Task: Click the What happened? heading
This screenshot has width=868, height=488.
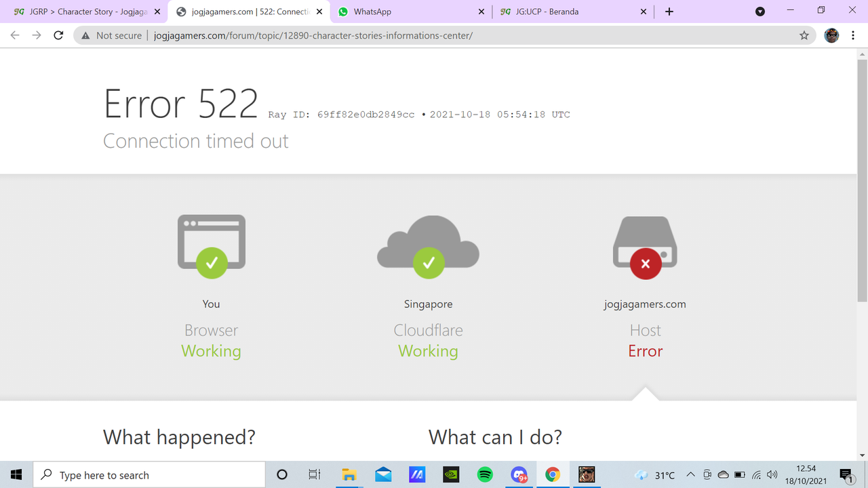Action: point(179,437)
